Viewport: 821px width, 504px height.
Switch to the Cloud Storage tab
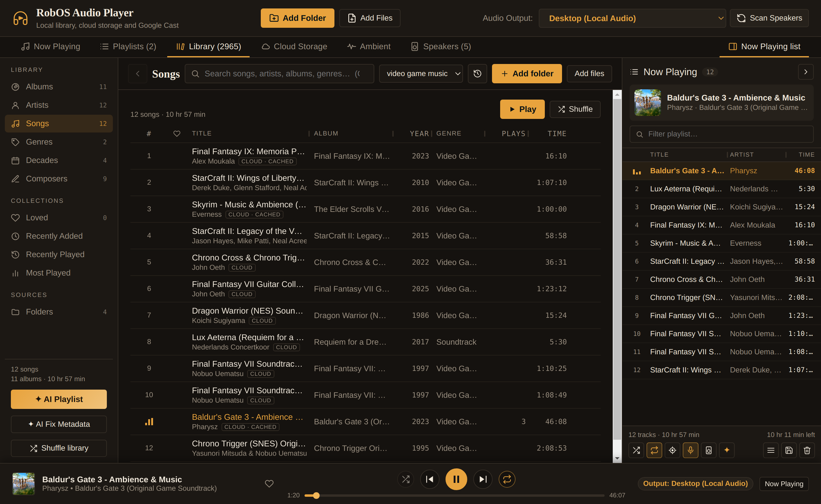point(294,47)
